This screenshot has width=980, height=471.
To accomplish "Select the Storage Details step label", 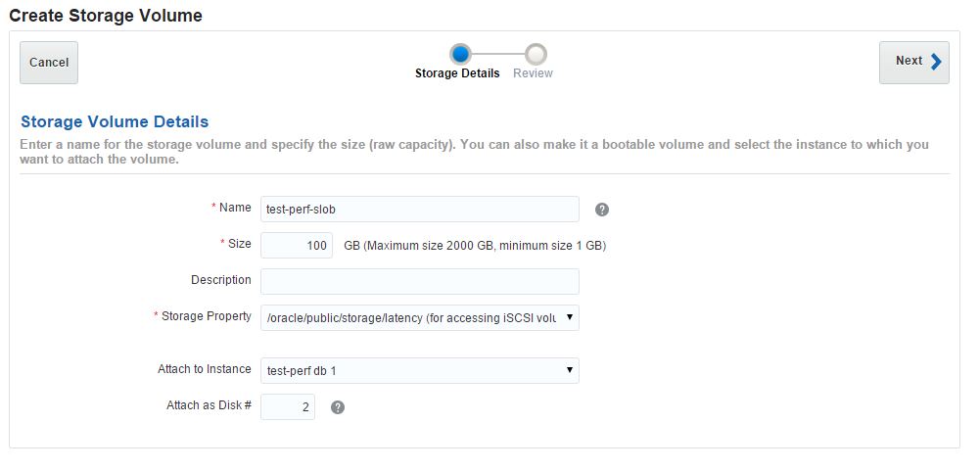I will point(457,73).
